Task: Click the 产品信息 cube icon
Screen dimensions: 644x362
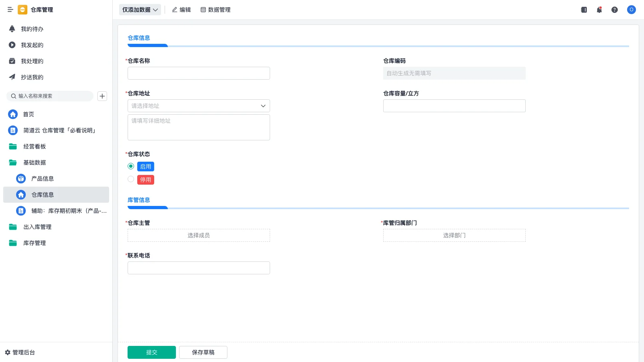Action: point(21,178)
